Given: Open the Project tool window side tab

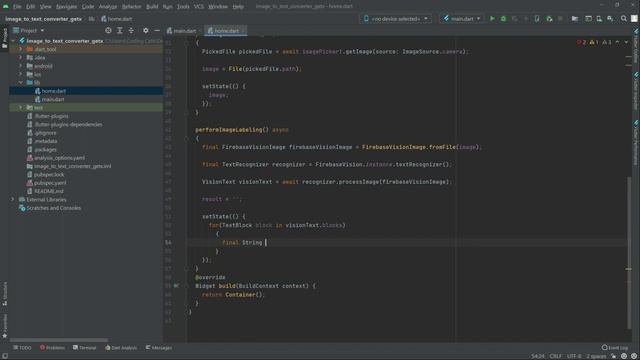Looking at the screenshot, I should click(4, 38).
